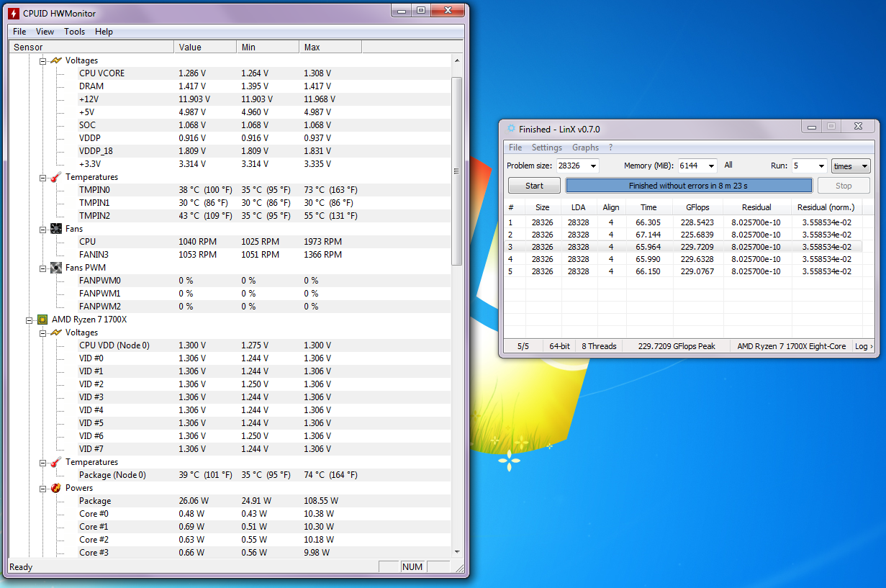Click the flame icon beside Powers node
886x588 pixels.
click(x=56, y=488)
